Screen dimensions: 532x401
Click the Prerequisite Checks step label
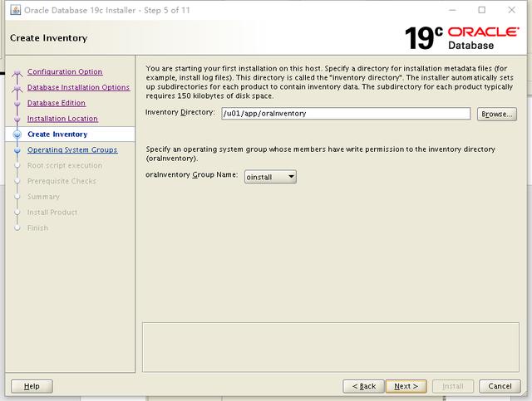(62, 181)
